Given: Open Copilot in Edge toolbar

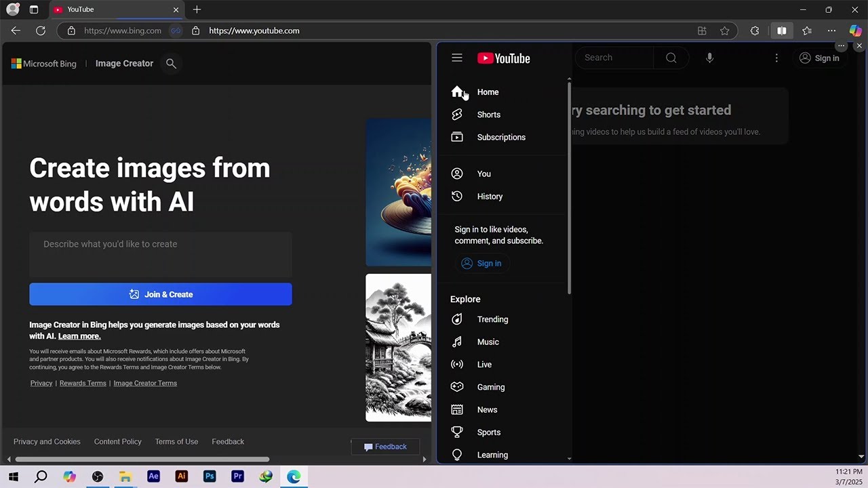Looking at the screenshot, I should (856, 30).
